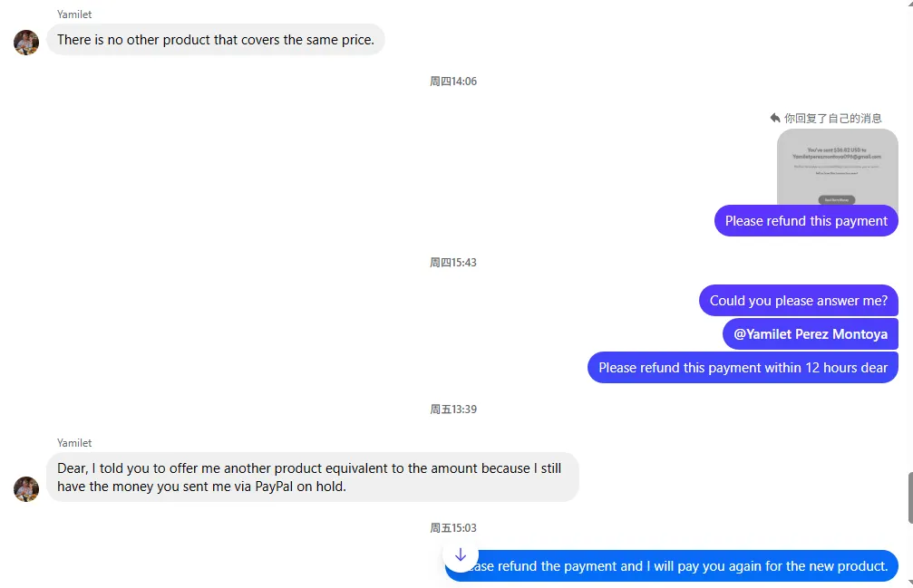Image resolution: width=913 pixels, height=588 pixels.
Task: Click the reply arrow icon above the payment image
Action: coord(775,118)
